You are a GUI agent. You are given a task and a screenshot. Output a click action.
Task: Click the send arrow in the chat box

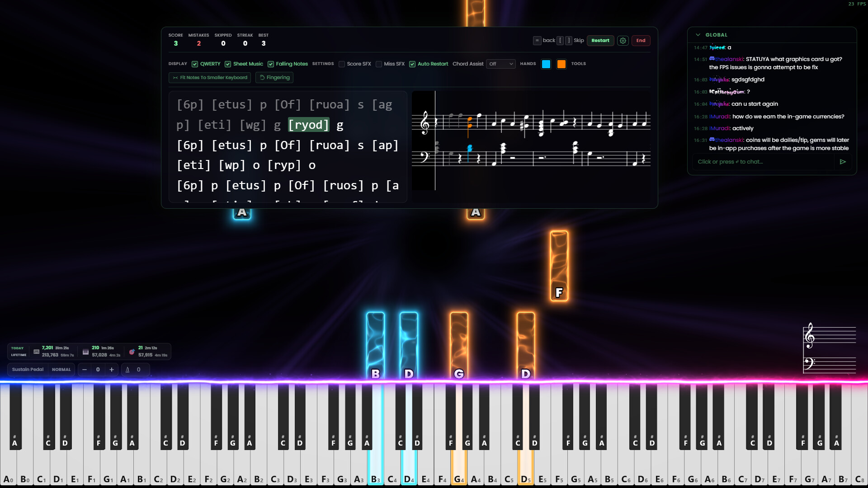(843, 162)
